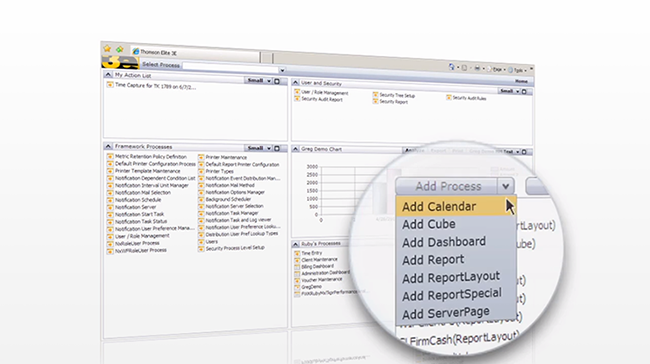Click the Select Process input field
650x364 pixels.
[x=231, y=67]
